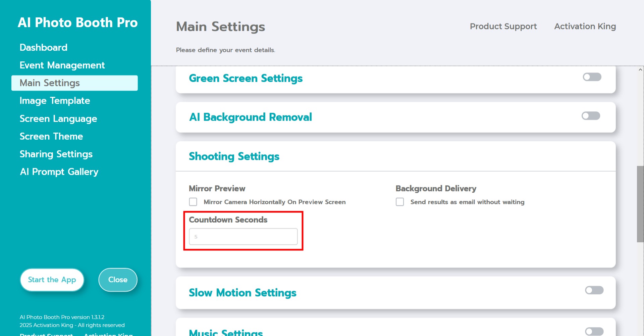The image size is (644, 336).
Task: Check Mirror Camera Horizontally checkbox
Action: (193, 202)
